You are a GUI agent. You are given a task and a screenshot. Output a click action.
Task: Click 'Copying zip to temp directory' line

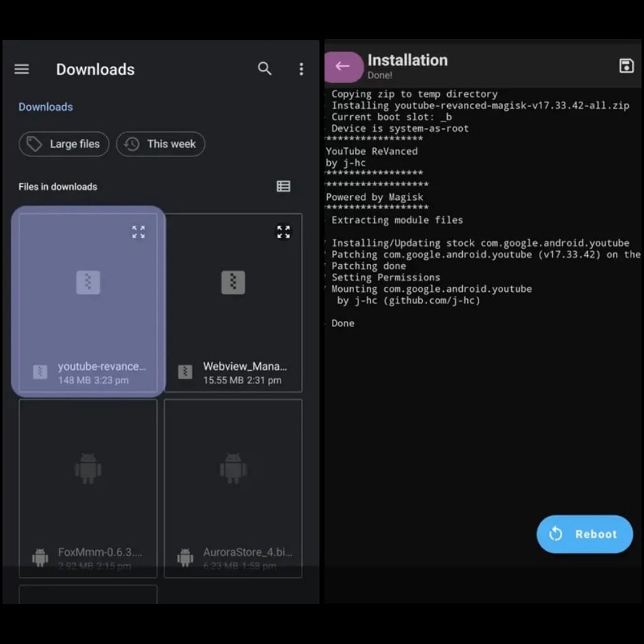pyautogui.click(x=414, y=94)
